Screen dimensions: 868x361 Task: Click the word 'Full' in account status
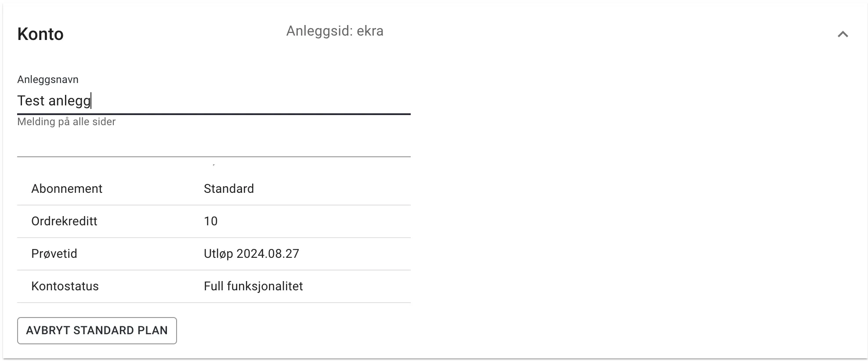pyautogui.click(x=213, y=286)
